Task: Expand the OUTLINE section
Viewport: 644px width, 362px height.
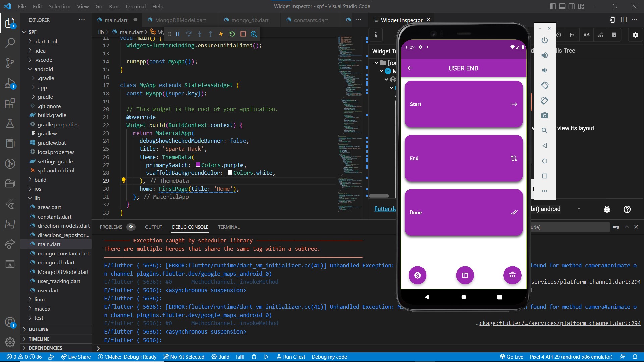Action: coord(38,329)
